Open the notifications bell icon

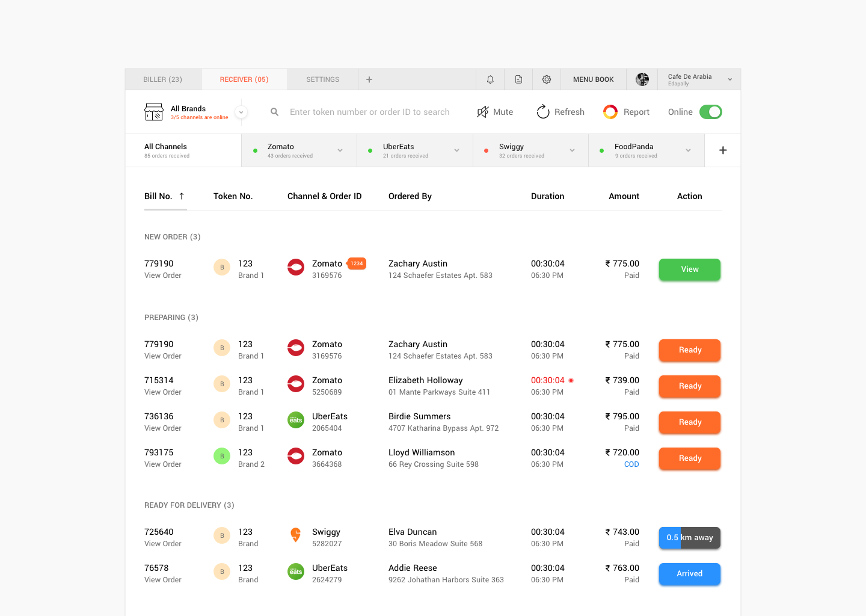tap(490, 79)
